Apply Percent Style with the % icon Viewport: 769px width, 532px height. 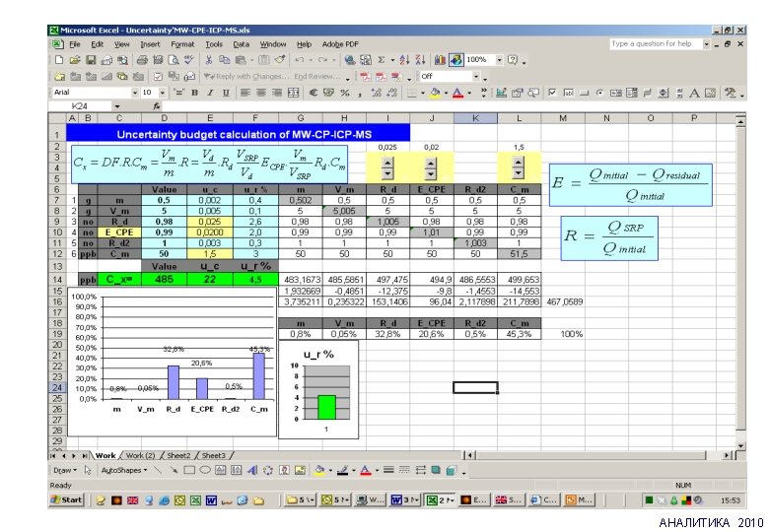tap(345, 93)
